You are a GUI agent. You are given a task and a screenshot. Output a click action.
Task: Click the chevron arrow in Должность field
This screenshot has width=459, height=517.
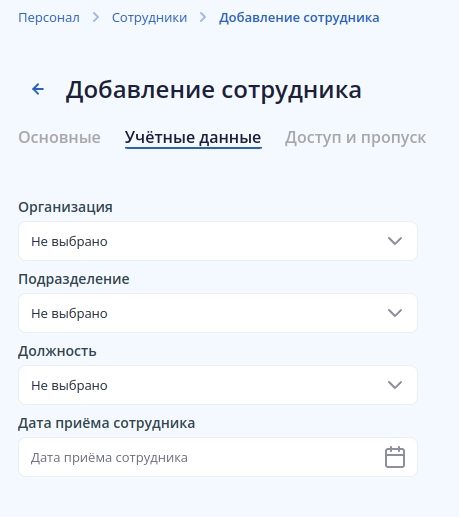[x=395, y=385]
